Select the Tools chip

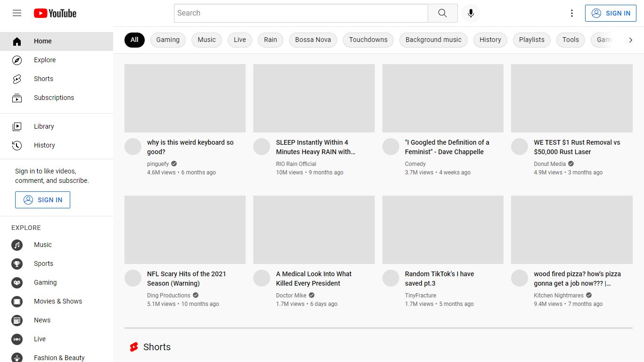point(570,40)
